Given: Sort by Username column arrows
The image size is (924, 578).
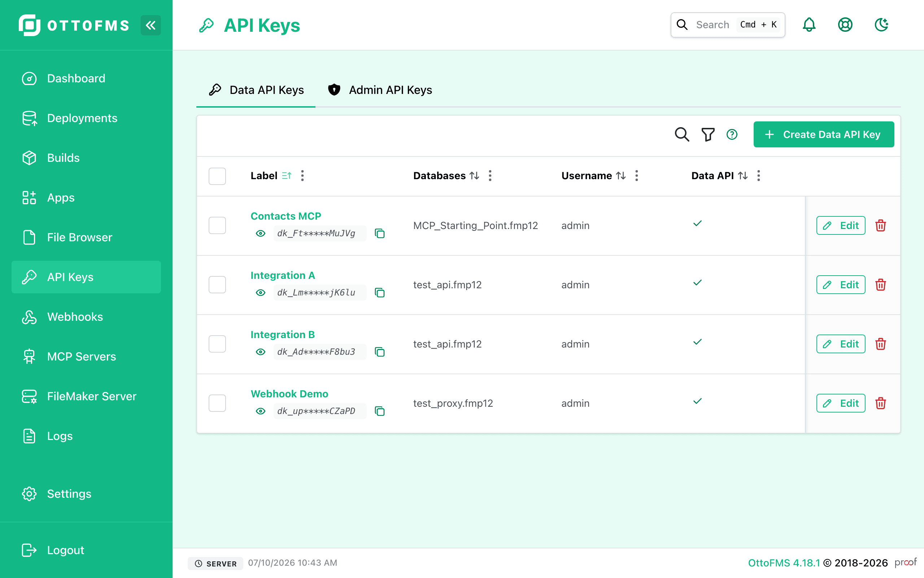Looking at the screenshot, I should 621,176.
